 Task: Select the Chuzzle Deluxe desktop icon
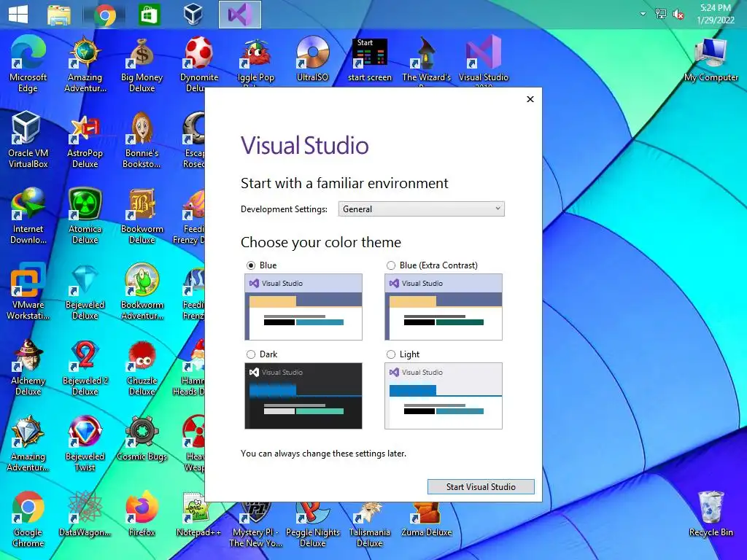pos(142,367)
